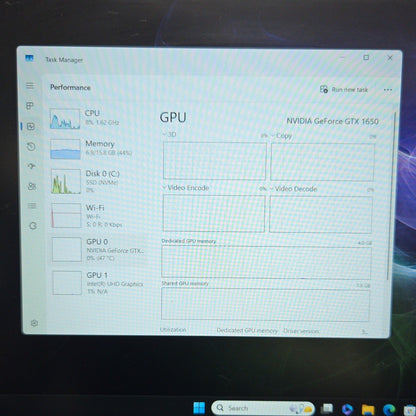Expand the 3D graph engine dropdown
The height and width of the screenshot is (416, 416).
[169, 134]
